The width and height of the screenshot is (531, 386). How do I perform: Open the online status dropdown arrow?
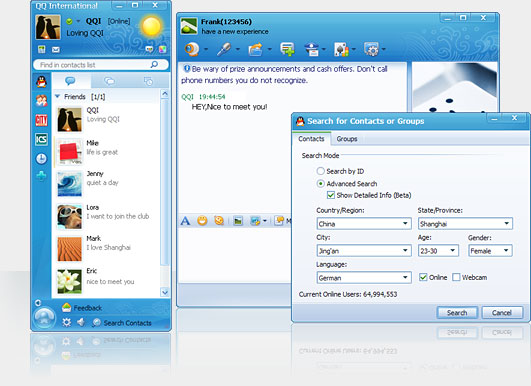[78, 21]
